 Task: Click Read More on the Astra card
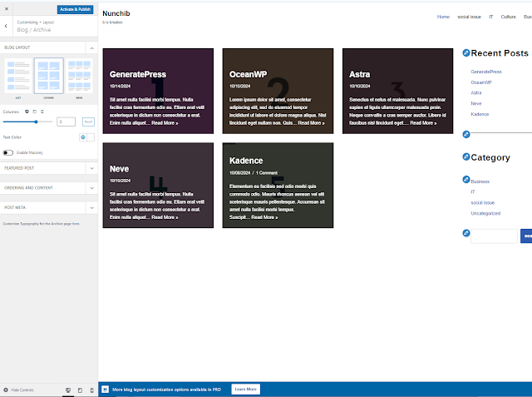pos(423,123)
